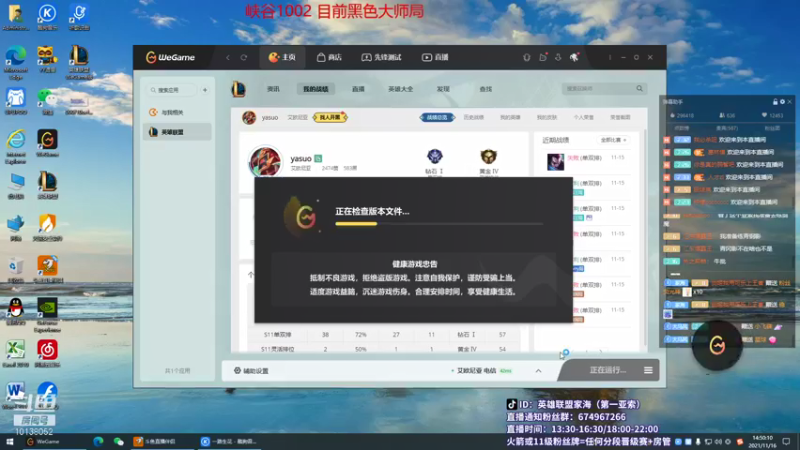Open the 商店 store tab
Screen dimensions: 800x450
329,57
